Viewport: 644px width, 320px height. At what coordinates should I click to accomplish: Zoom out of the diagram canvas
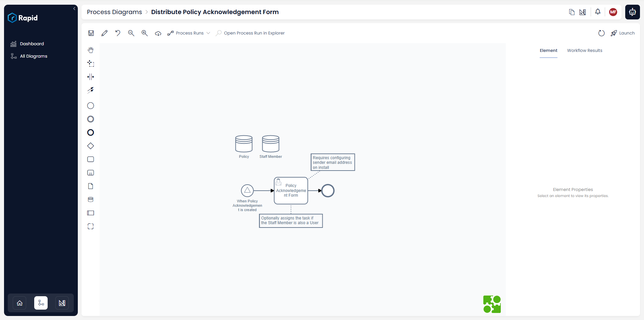(x=131, y=33)
